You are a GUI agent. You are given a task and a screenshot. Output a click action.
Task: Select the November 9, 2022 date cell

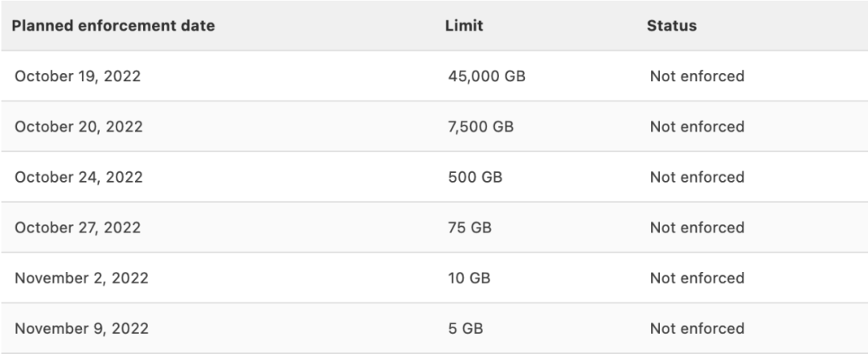[x=81, y=328]
